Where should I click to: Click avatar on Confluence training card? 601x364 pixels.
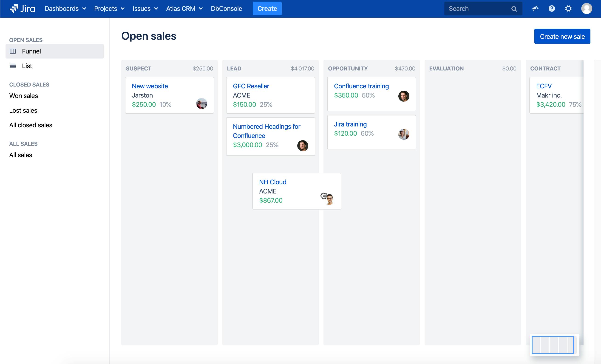coord(404,96)
